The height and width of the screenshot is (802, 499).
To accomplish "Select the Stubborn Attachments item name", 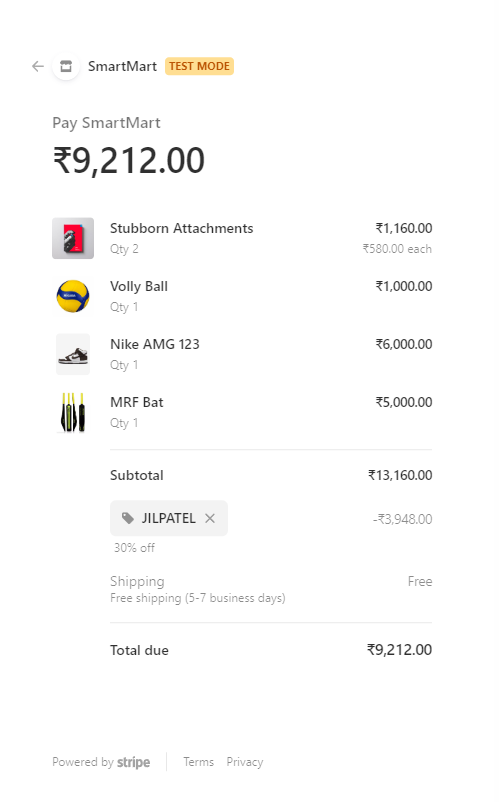I will [x=182, y=228].
